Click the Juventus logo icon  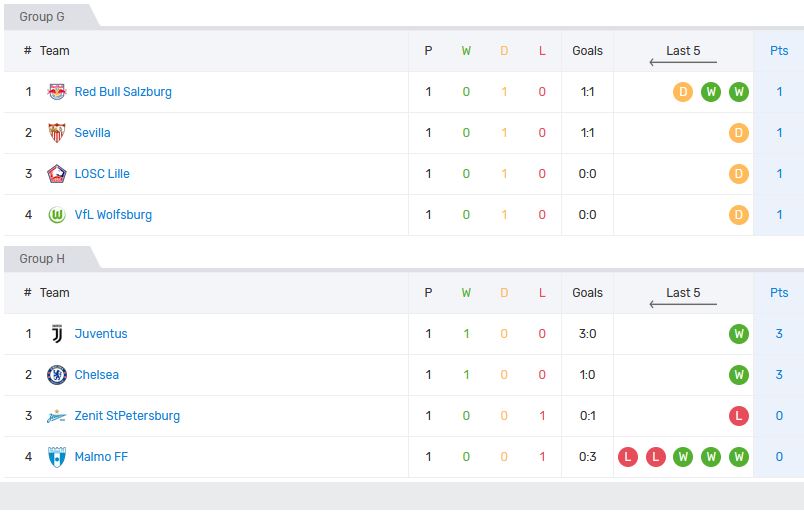point(57,334)
